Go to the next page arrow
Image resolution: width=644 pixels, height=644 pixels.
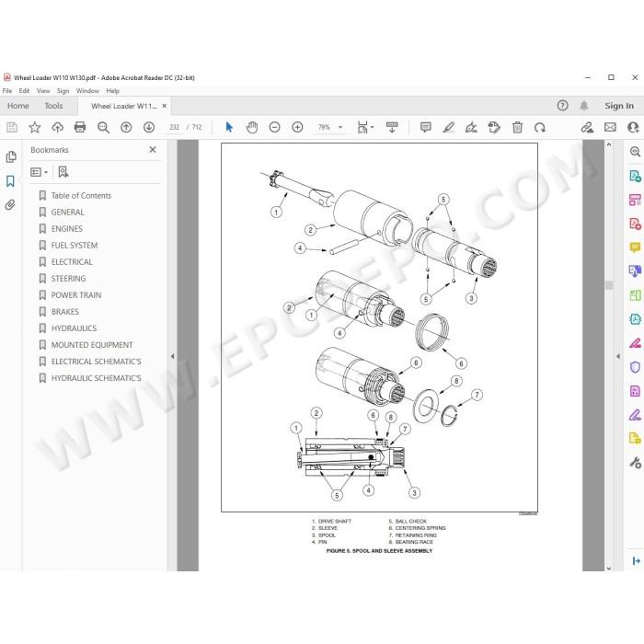[x=149, y=127]
